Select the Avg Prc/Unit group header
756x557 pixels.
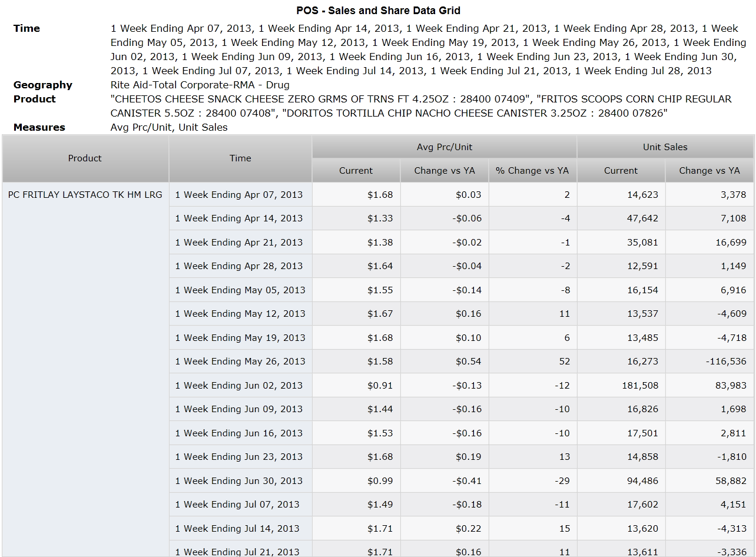pyautogui.click(x=445, y=147)
